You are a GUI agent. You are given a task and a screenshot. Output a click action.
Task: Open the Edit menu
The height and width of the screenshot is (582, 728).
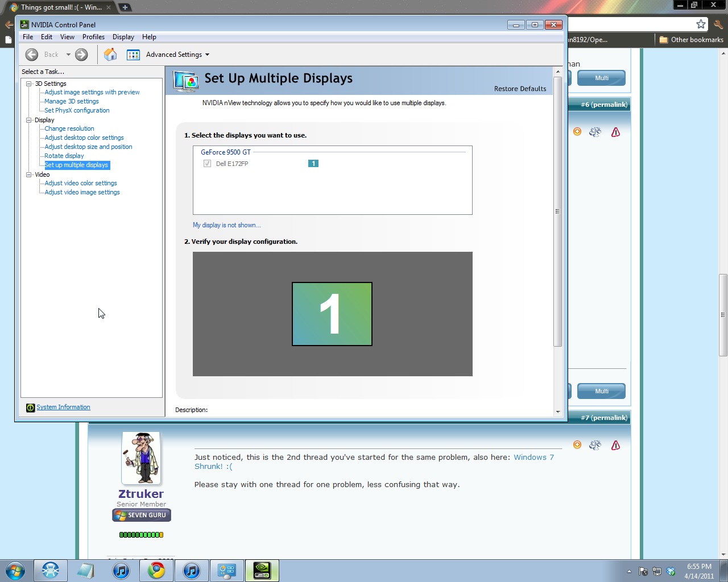point(47,37)
